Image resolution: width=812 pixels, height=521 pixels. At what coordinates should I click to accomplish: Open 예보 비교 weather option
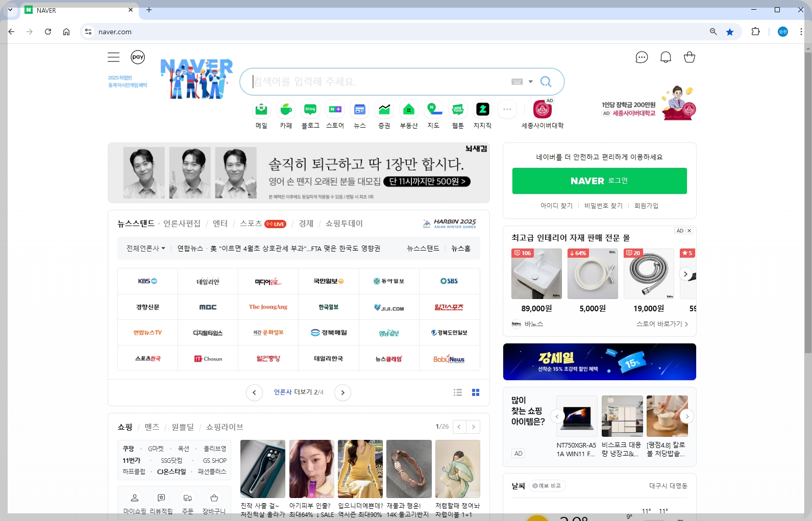546,486
